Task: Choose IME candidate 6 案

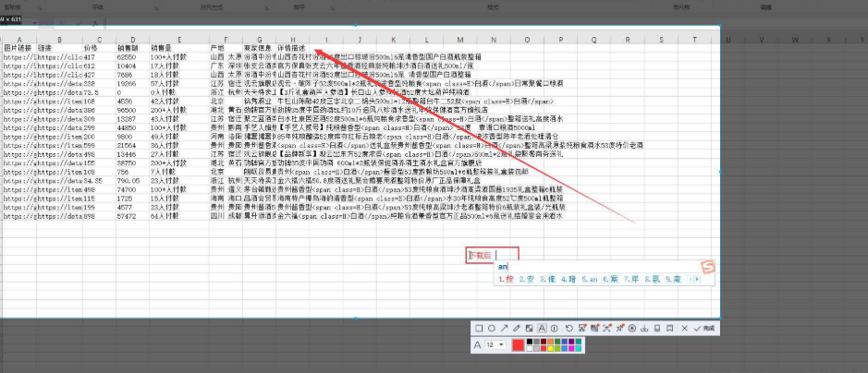Action: [x=610, y=280]
